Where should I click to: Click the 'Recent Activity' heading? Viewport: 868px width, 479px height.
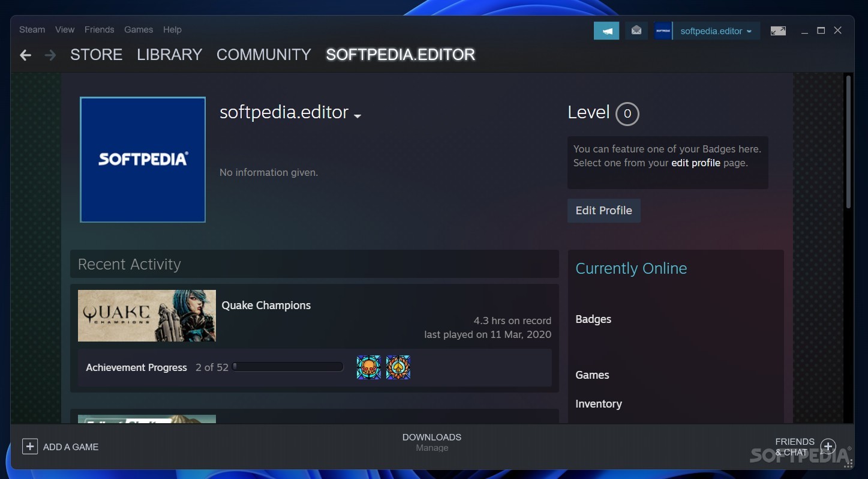(x=129, y=264)
